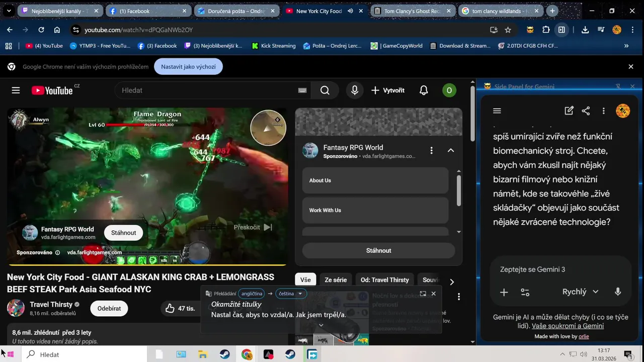The width and height of the screenshot is (644, 362).
Task: Start voice search with microphone icon
Action: pyautogui.click(x=355, y=90)
